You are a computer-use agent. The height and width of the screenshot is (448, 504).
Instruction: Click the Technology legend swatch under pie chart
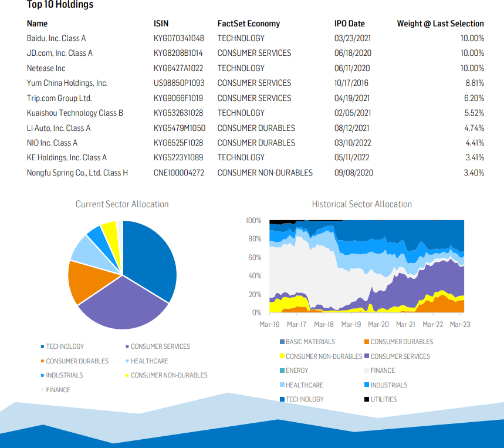coord(42,346)
